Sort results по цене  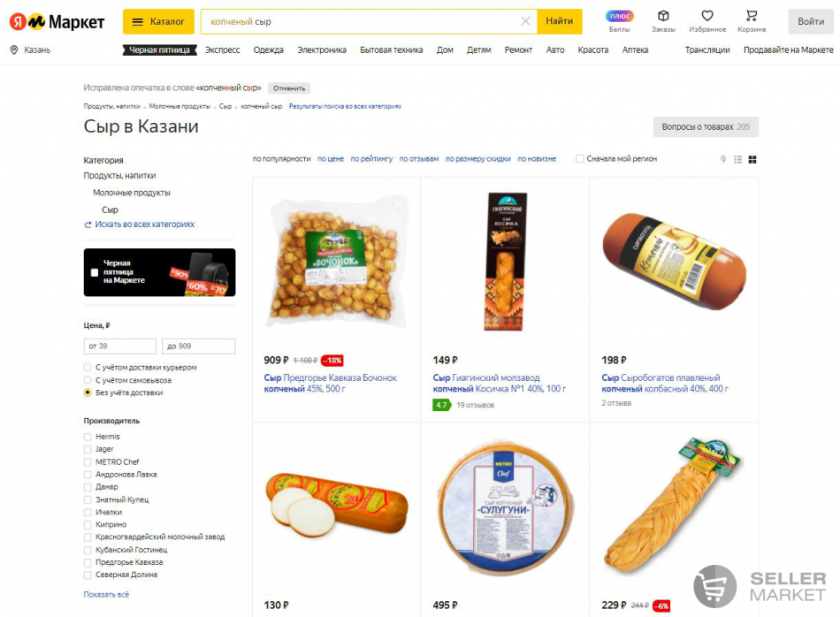[x=331, y=159]
